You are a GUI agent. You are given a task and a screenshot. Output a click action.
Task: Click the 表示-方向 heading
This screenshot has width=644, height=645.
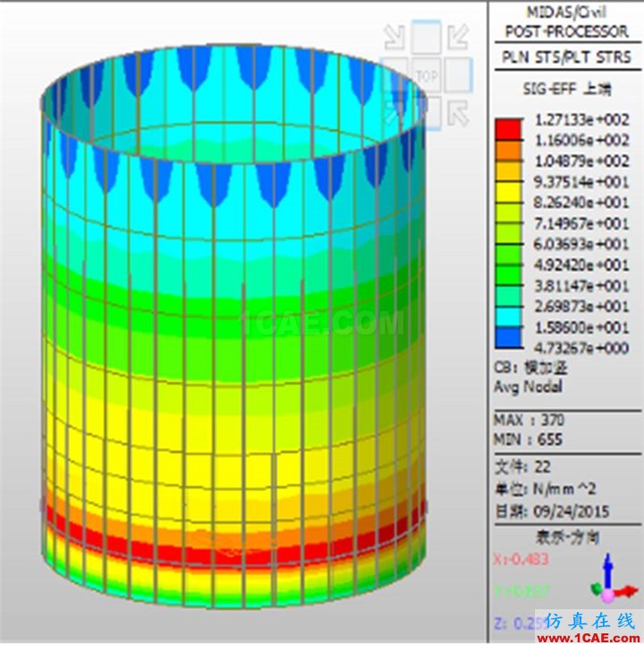coord(567,538)
